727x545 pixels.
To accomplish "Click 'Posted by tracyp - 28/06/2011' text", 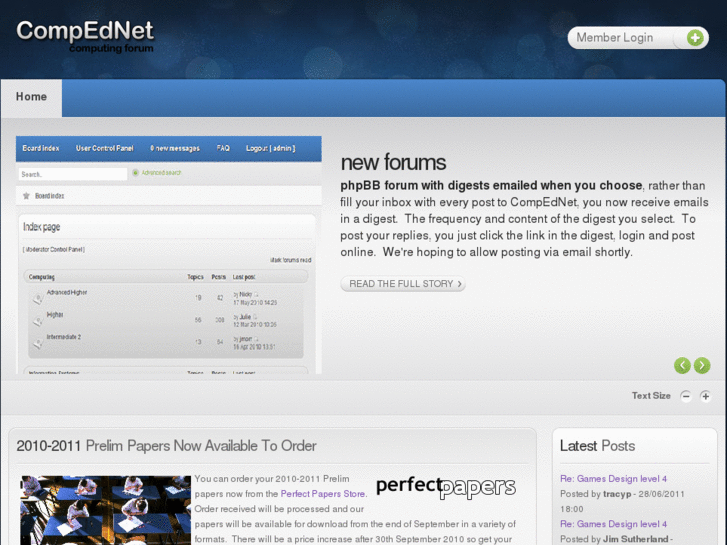I will pyautogui.click(x=622, y=494).
